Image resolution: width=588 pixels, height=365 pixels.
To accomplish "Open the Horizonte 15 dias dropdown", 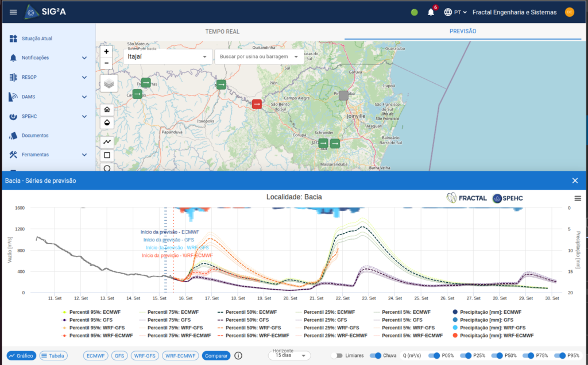I will click(x=289, y=355).
